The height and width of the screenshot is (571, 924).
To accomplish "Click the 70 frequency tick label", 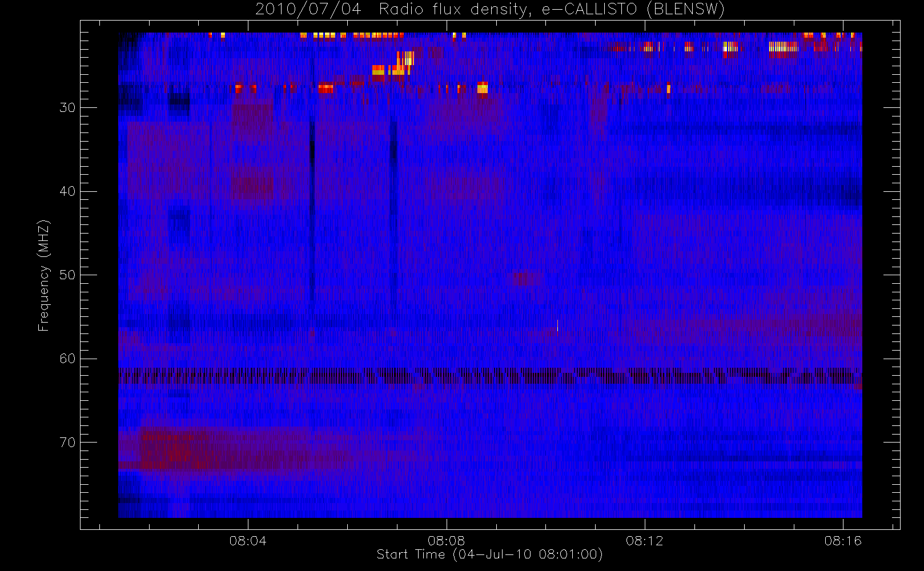I will click(x=67, y=443).
